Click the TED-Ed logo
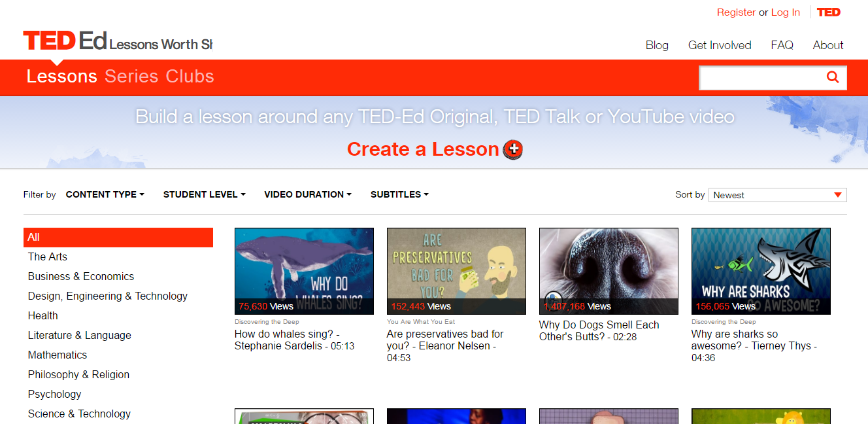The image size is (868, 424). click(x=65, y=42)
